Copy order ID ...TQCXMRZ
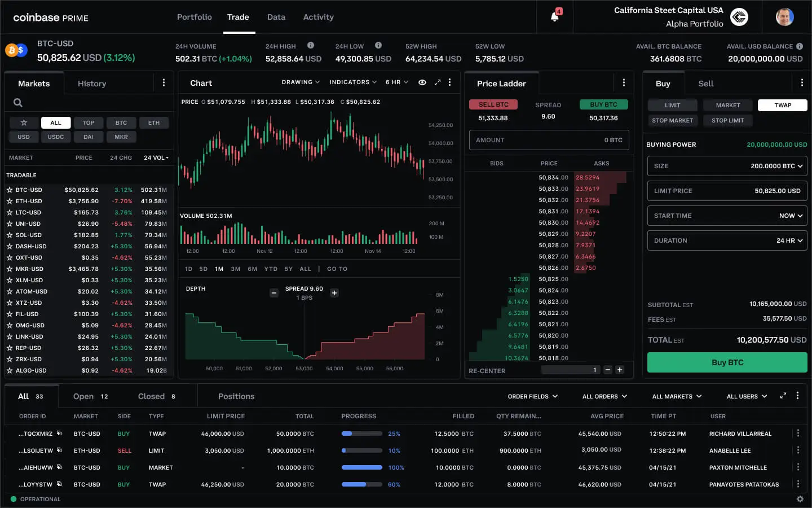The height and width of the screenshot is (508, 812). tap(59, 433)
